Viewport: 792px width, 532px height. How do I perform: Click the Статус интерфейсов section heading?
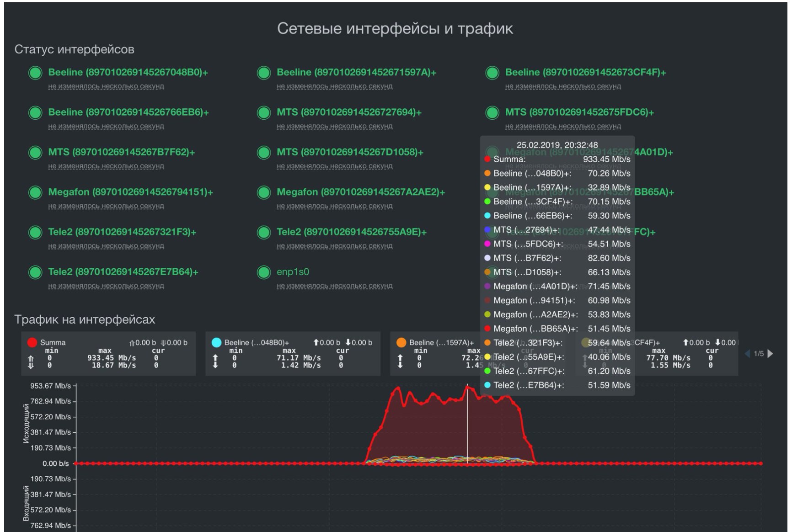coord(74,49)
